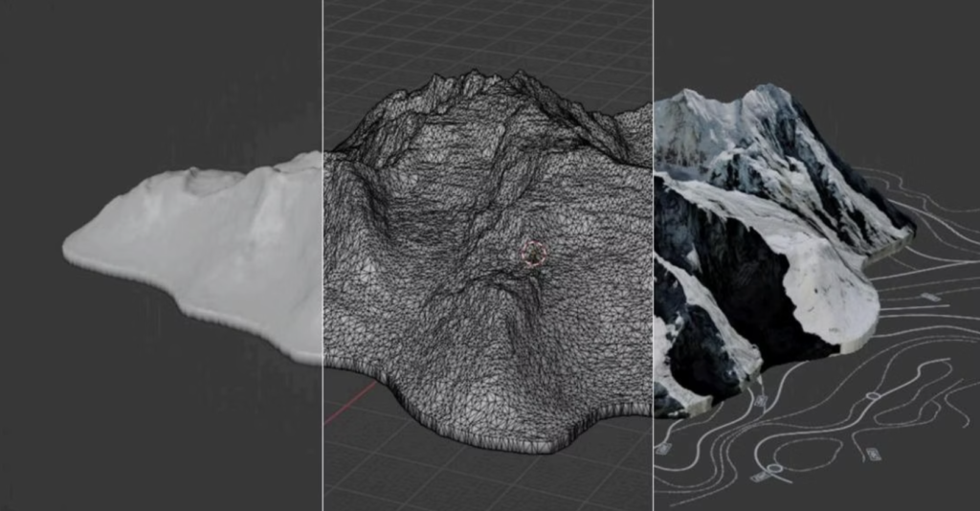Click the 3D cursor on the wireframe mesh
This screenshot has width=980, height=511.
point(534,254)
